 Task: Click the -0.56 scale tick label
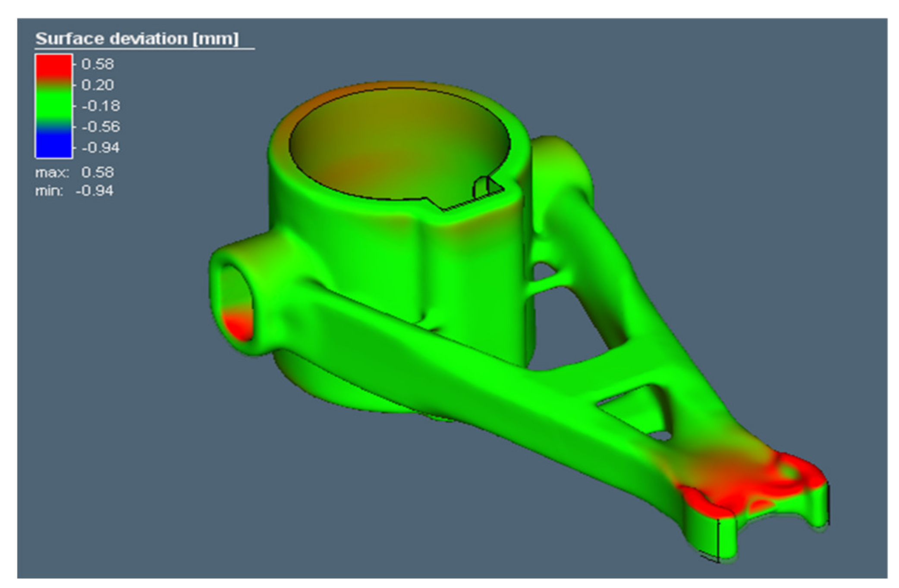pos(101,127)
